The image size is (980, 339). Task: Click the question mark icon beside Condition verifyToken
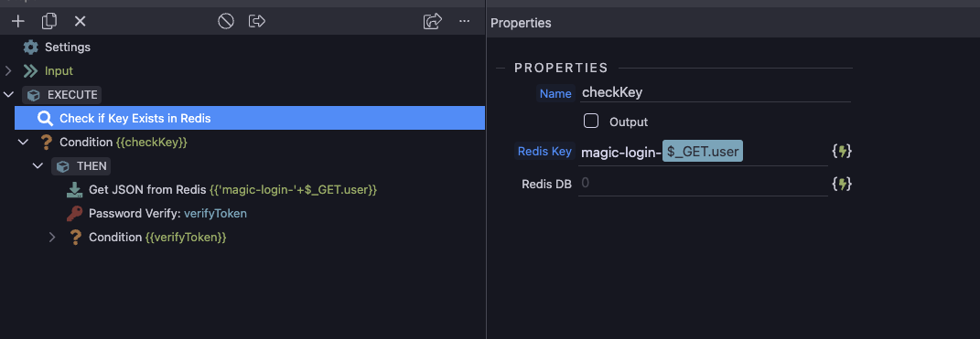(x=75, y=238)
